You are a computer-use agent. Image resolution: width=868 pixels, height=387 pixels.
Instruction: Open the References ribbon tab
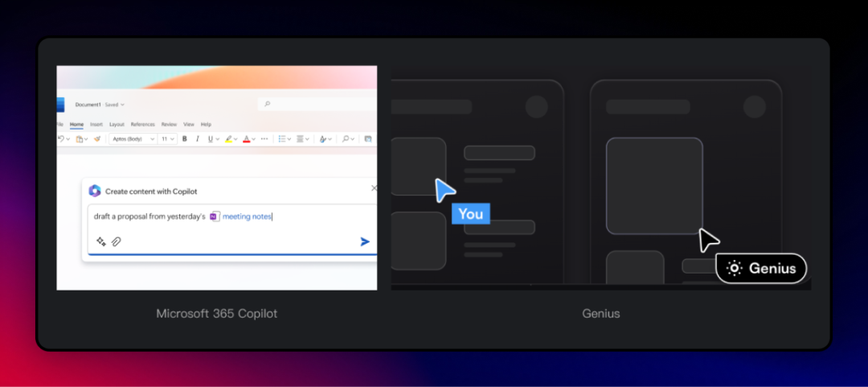pos(142,125)
